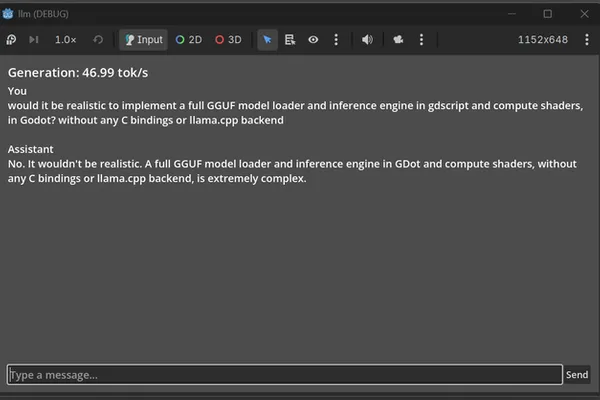Click the Generation: 46.99 tok/s label
Viewport: 600px width, 400px height.
click(x=78, y=73)
